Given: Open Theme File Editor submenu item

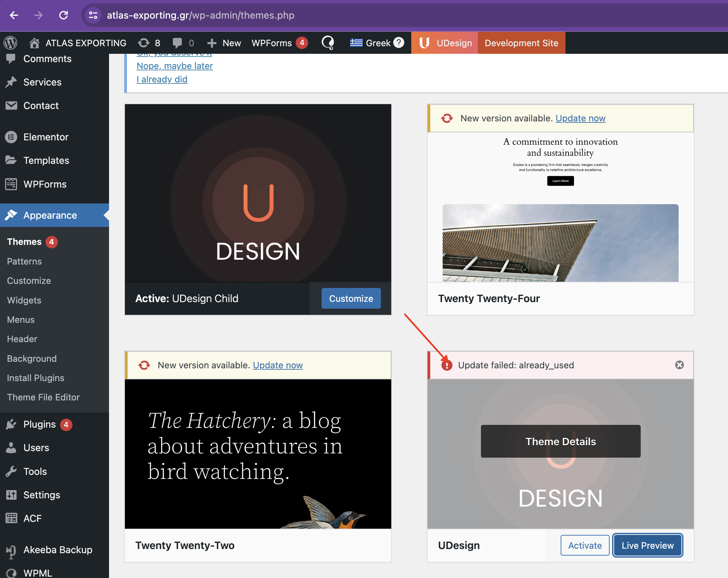Looking at the screenshot, I should point(43,397).
